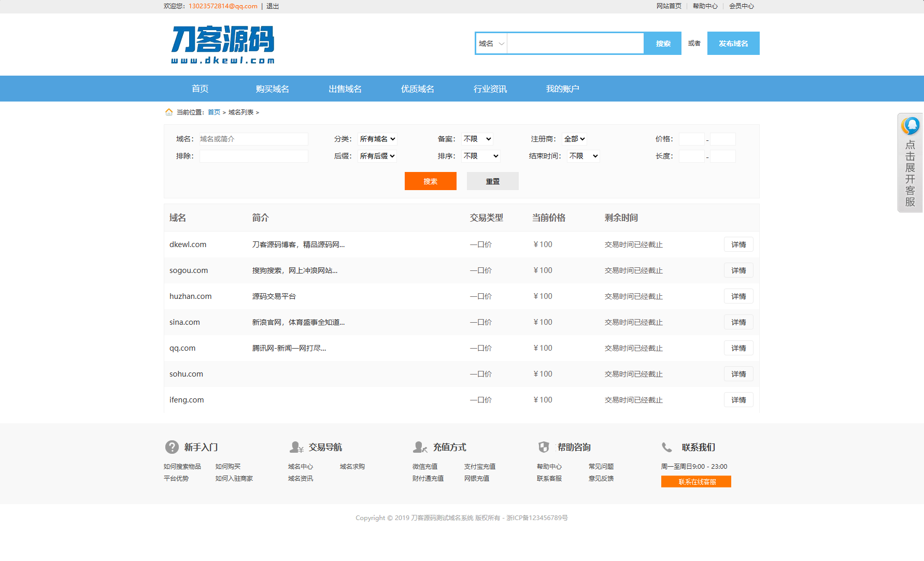Click the 联系我们 phone icon
924x561 pixels.
point(667,447)
